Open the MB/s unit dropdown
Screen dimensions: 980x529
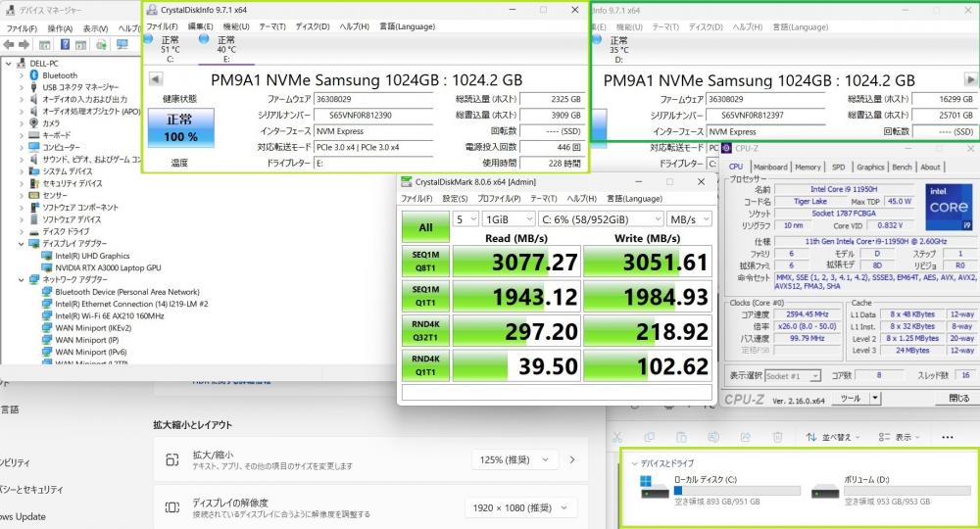tap(689, 219)
